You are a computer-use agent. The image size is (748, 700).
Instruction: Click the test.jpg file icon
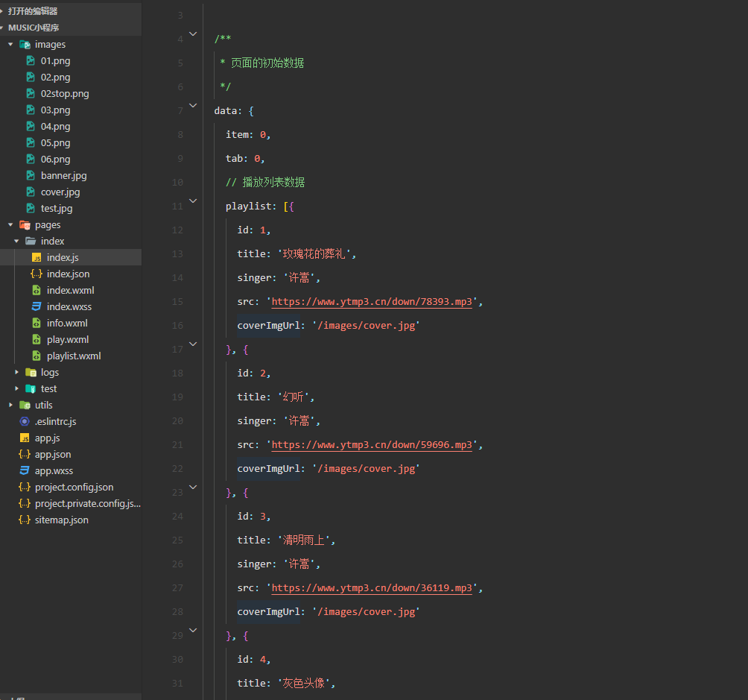pyautogui.click(x=31, y=208)
